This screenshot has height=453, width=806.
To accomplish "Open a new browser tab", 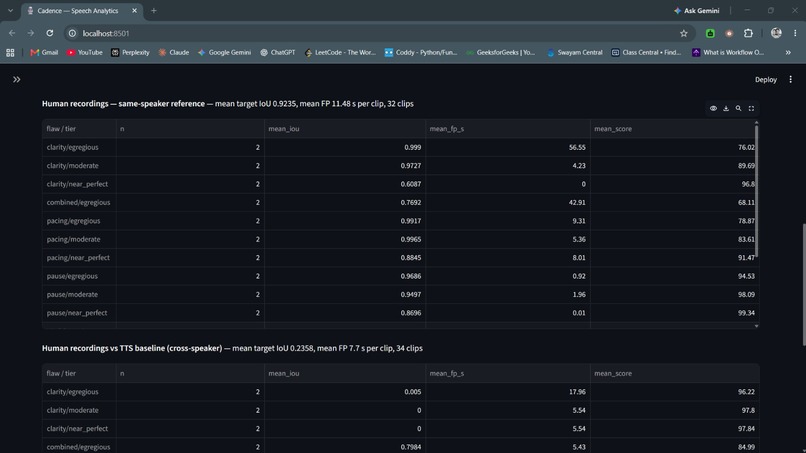I will 154,11.
